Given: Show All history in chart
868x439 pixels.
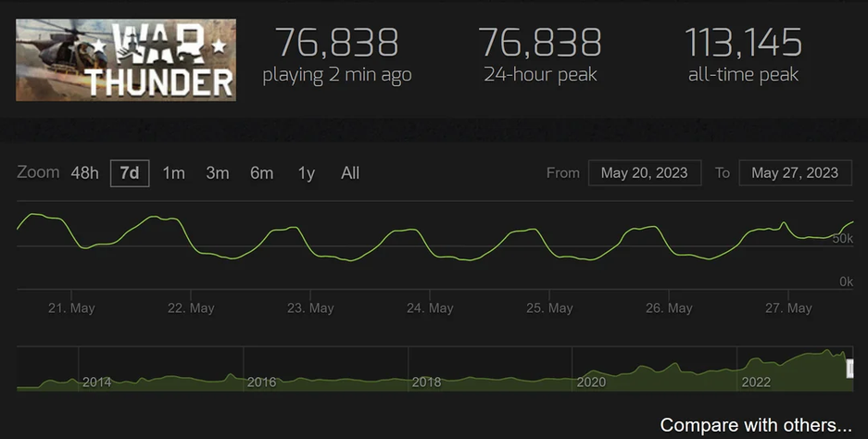Looking at the screenshot, I should pyautogui.click(x=350, y=173).
